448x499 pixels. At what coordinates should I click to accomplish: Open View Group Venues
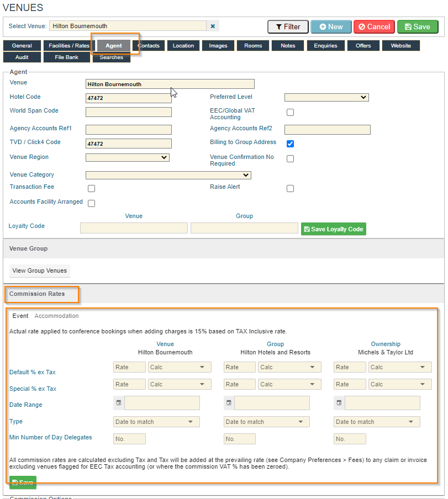click(x=39, y=270)
